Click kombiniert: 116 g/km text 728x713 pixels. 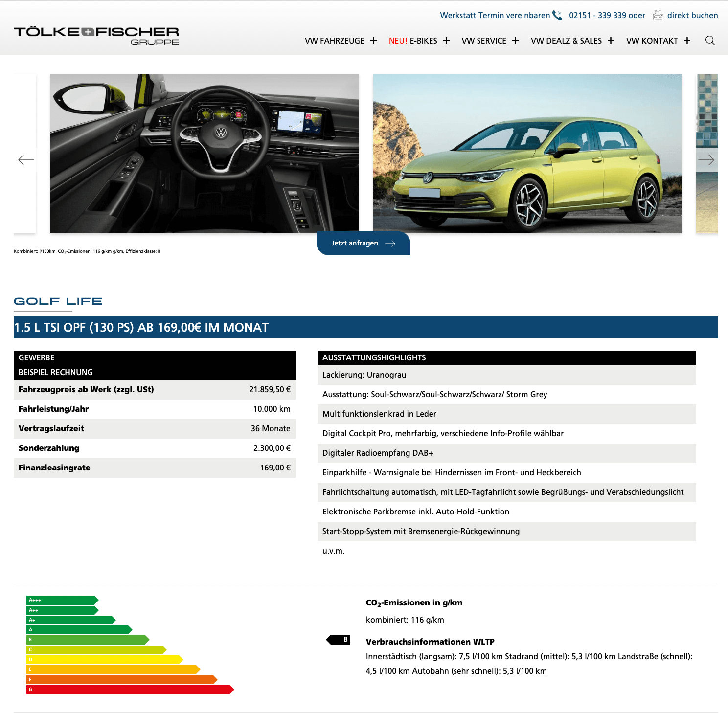coord(405,620)
